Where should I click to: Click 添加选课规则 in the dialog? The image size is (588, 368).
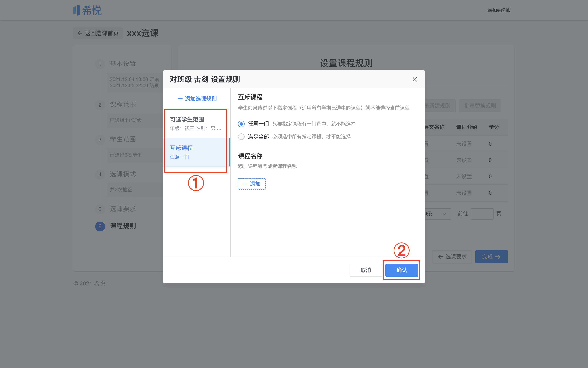click(x=197, y=99)
